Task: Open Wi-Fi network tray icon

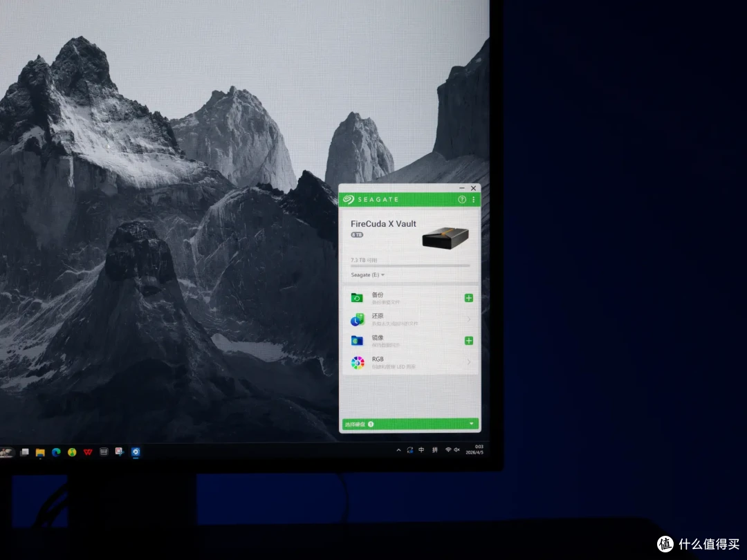Action: [x=448, y=449]
